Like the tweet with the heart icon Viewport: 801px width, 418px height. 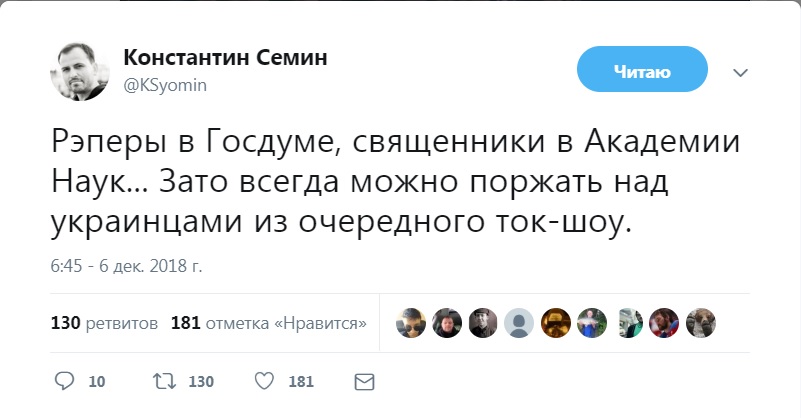point(264,381)
